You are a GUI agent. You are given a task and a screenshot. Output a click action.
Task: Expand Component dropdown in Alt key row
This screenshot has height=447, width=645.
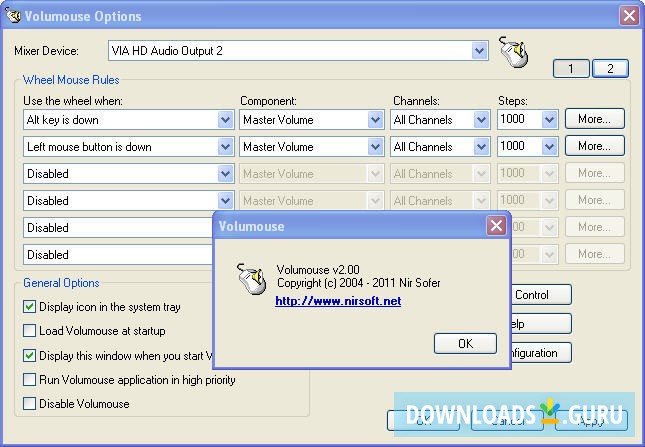[x=375, y=120]
